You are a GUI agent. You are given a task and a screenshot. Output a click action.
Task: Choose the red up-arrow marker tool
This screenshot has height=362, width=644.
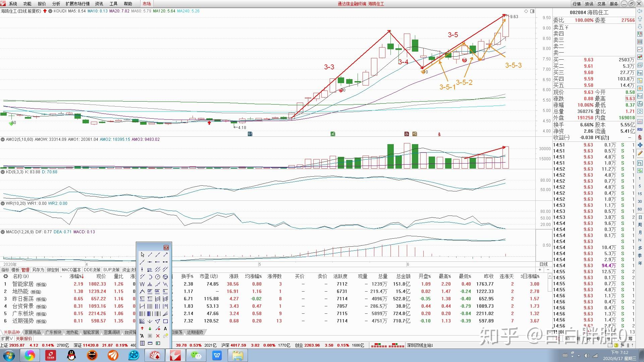[142, 328]
